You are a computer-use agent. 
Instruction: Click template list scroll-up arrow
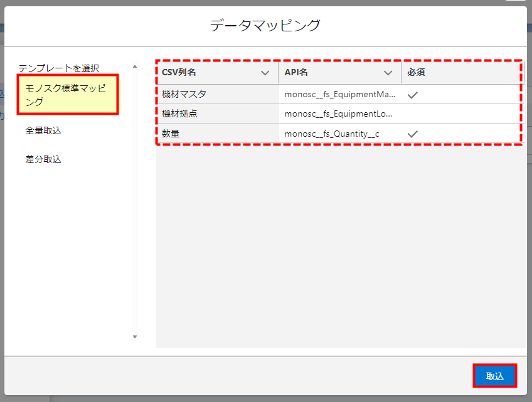click(x=134, y=66)
